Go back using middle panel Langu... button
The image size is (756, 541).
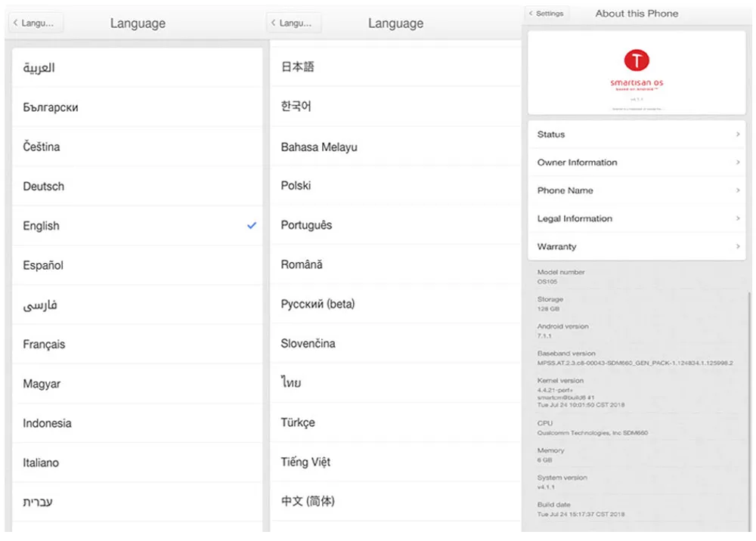(293, 23)
